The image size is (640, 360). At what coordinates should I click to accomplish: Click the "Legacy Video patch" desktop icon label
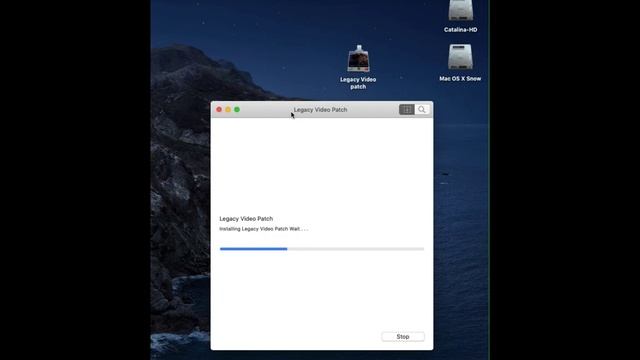(358, 83)
